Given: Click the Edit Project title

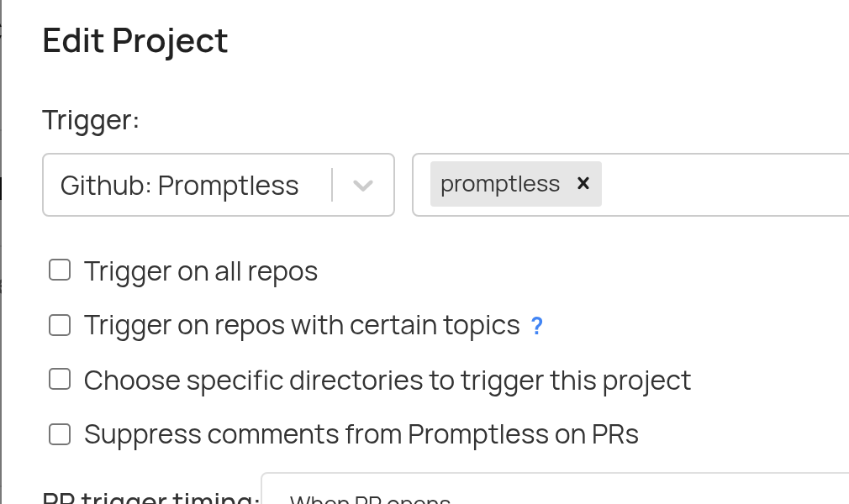Looking at the screenshot, I should (x=134, y=39).
